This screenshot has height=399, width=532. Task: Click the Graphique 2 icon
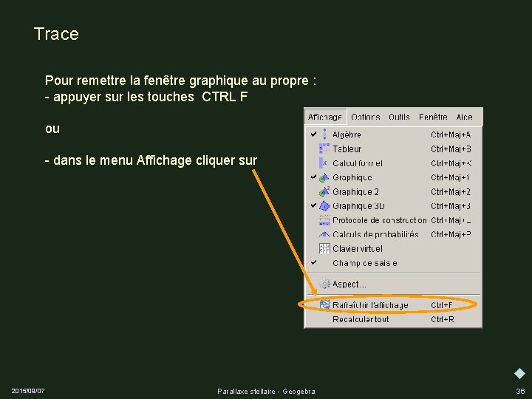[324, 191]
